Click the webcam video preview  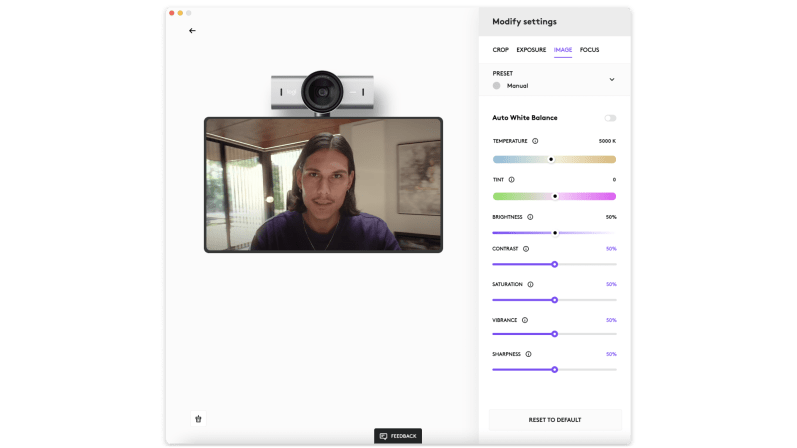click(323, 184)
